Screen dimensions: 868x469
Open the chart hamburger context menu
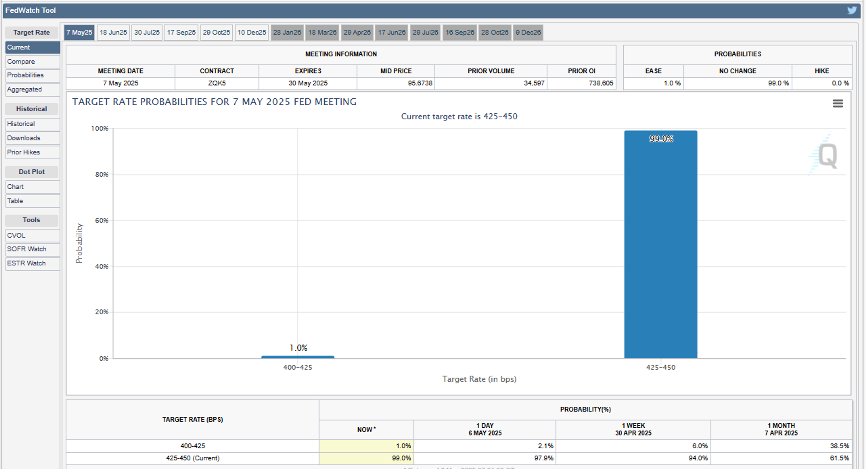click(838, 104)
